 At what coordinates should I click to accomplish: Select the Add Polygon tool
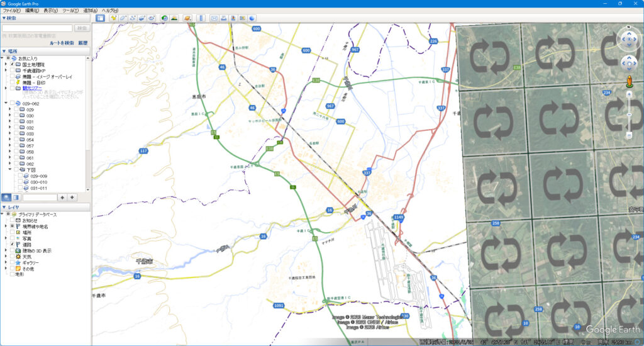pyautogui.click(x=123, y=18)
